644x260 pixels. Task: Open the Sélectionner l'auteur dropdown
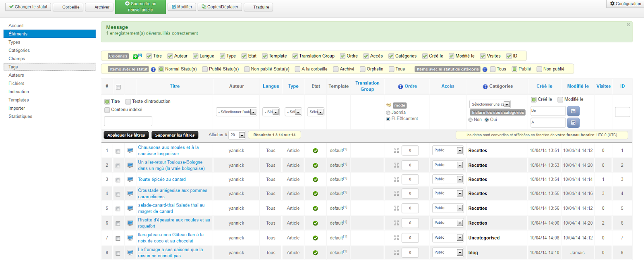237,112
